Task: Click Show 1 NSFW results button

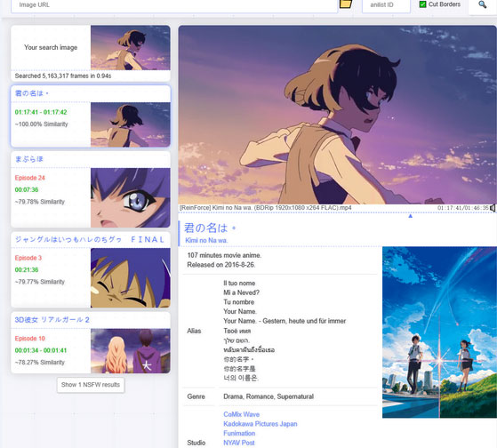Action: (x=91, y=385)
